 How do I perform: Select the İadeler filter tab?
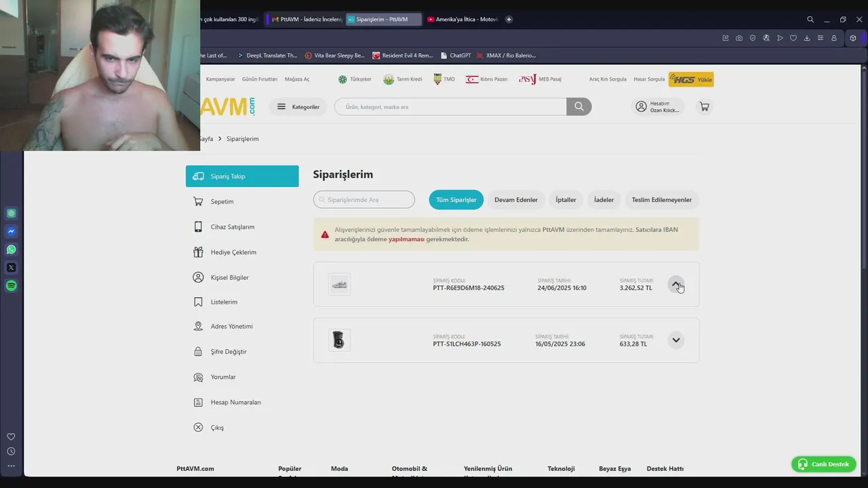604,200
